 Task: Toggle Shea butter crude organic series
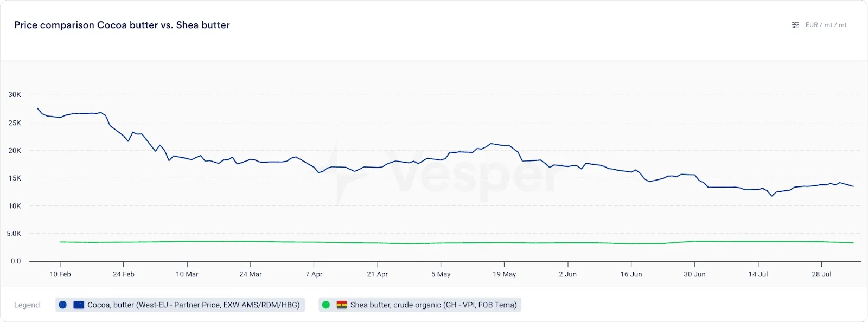pyautogui.click(x=420, y=305)
